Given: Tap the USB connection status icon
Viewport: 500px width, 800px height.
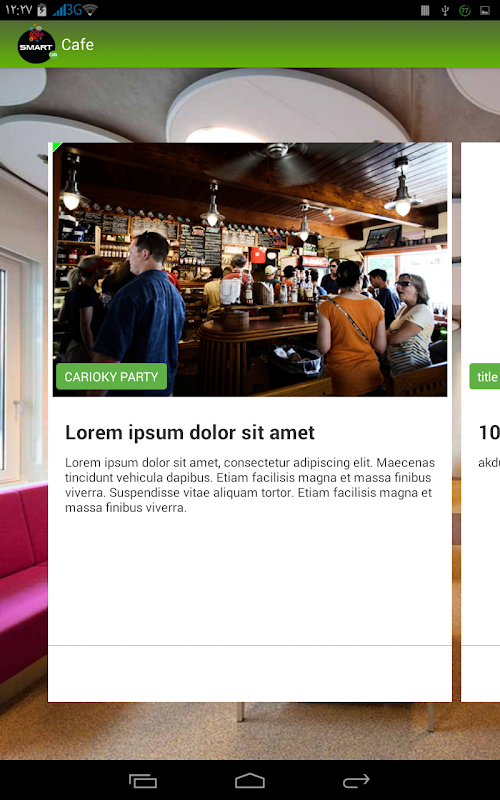Looking at the screenshot, I should tap(445, 10).
